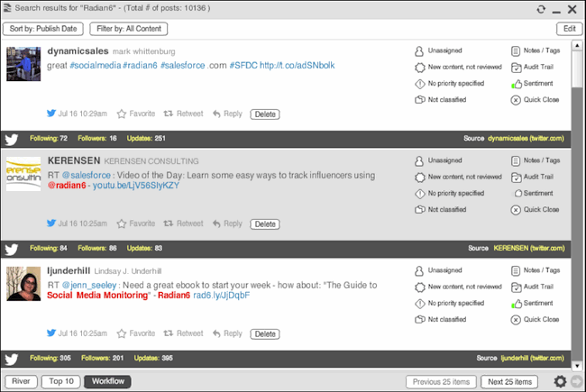Assign the dynamicsales post via Unassigned
586x392 pixels.
click(x=438, y=50)
